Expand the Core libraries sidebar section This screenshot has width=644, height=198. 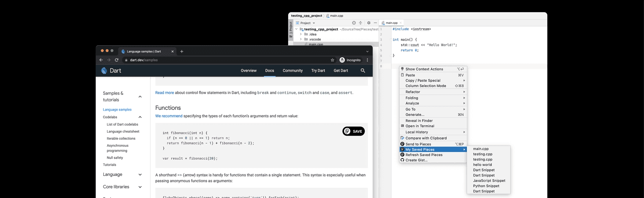tap(140, 187)
